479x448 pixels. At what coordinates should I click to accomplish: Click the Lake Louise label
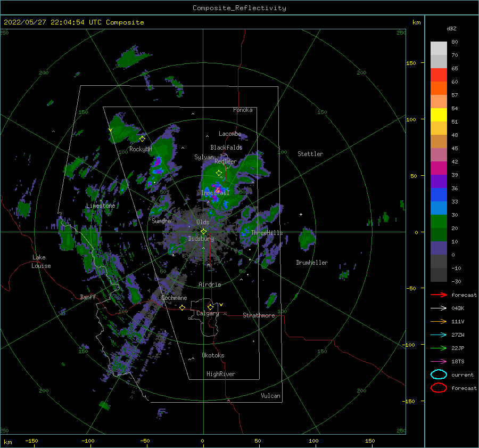point(41,262)
